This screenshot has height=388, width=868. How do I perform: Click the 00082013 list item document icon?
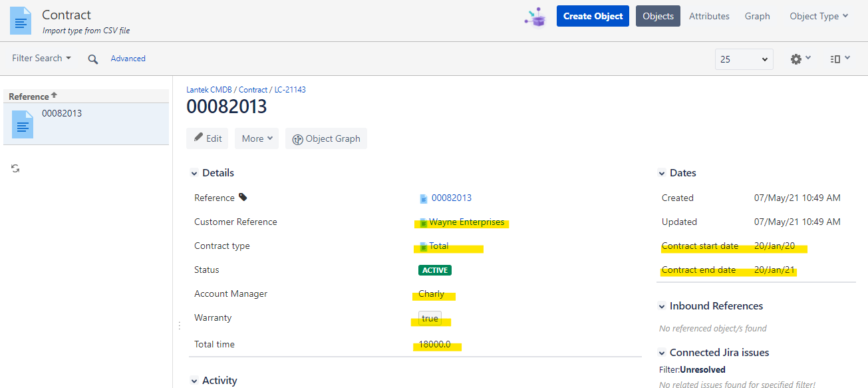click(x=23, y=123)
